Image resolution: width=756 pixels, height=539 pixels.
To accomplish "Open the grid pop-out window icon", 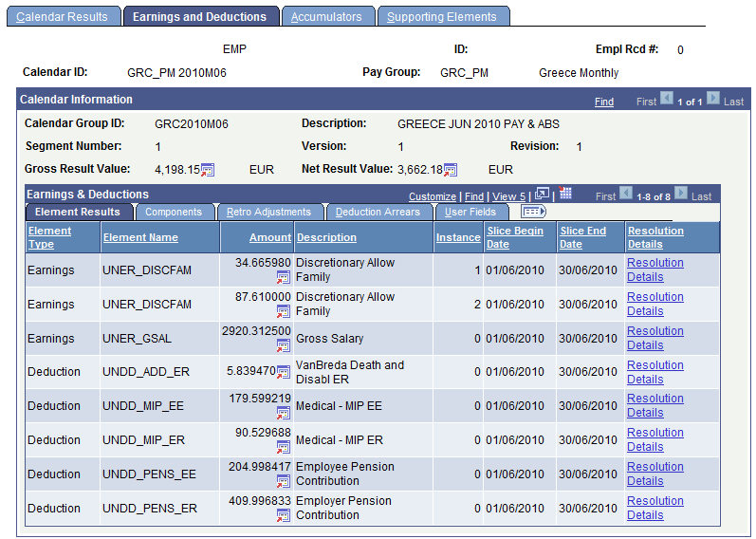I will click(x=543, y=195).
